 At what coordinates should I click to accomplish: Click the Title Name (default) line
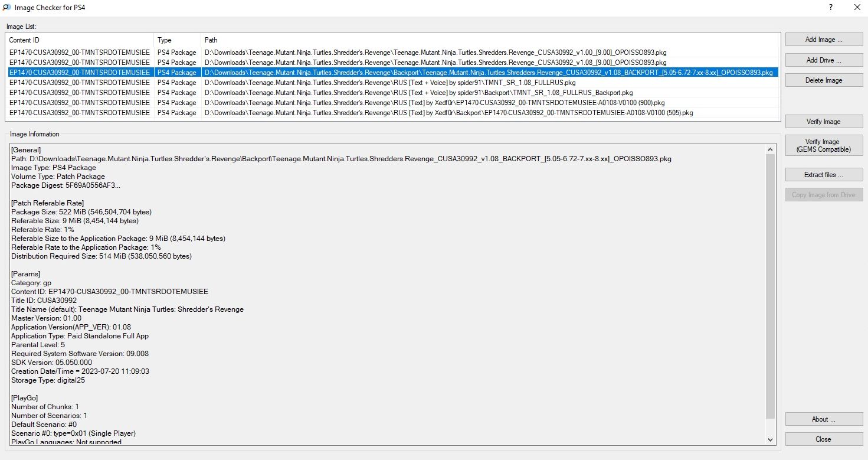127,309
